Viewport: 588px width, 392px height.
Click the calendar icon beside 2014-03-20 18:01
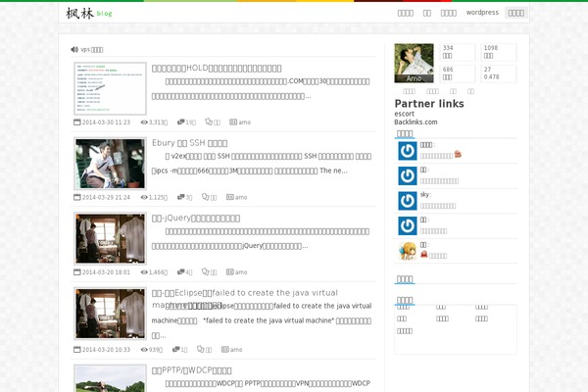[76, 272]
